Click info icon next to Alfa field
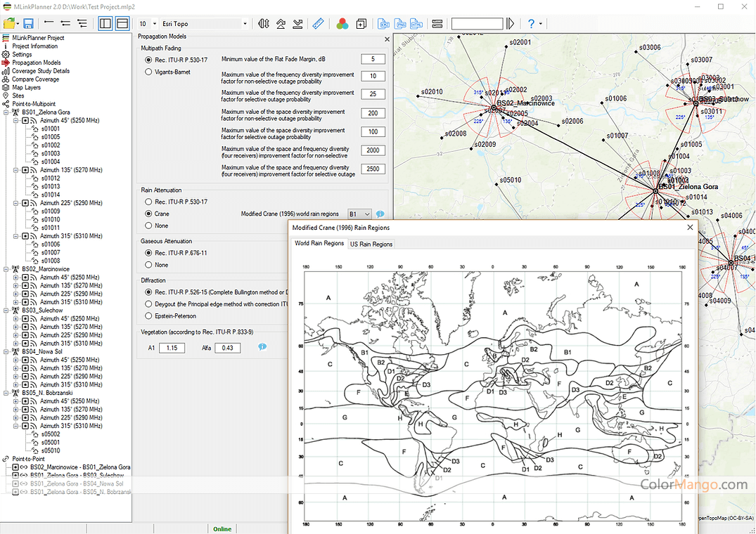The width and height of the screenshot is (756, 534). coord(262,347)
